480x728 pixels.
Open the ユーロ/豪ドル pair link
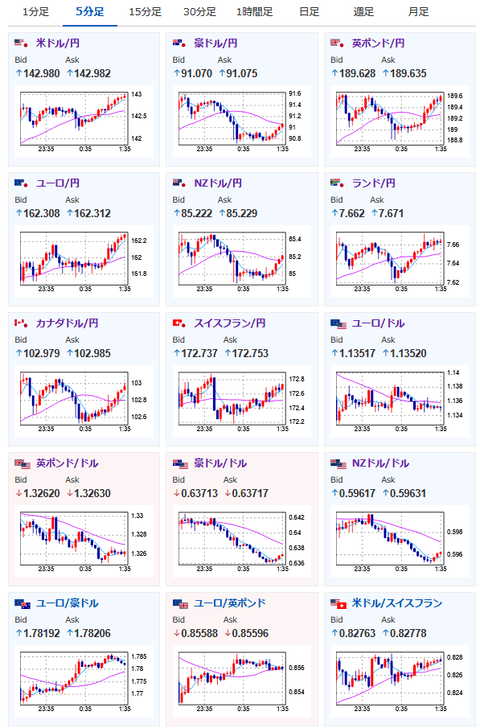pos(67,603)
